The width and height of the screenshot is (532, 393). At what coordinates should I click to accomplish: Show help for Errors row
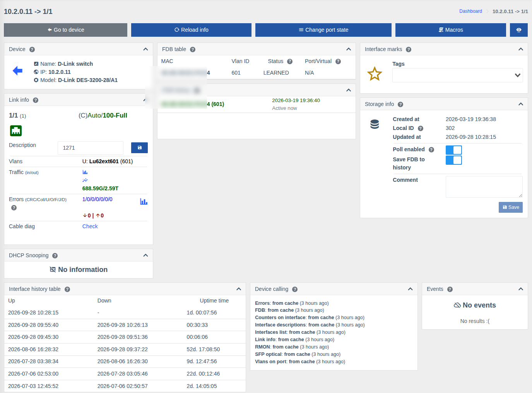coord(14,208)
